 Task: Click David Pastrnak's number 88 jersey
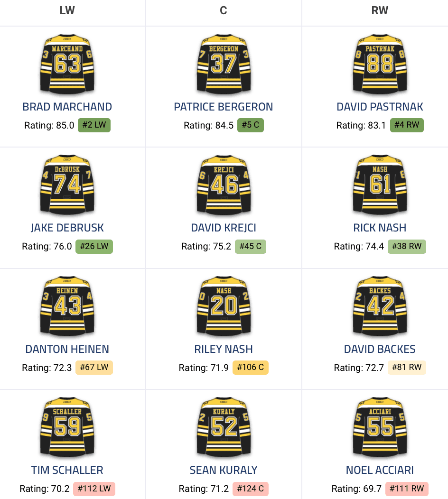pyautogui.click(x=380, y=64)
